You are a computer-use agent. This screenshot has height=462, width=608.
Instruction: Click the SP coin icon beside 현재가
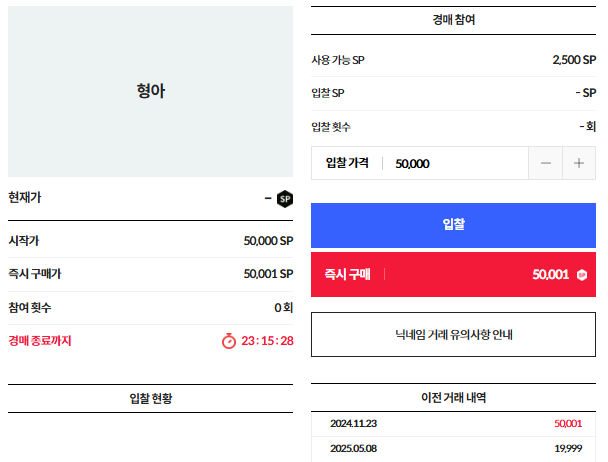coord(285,198)
